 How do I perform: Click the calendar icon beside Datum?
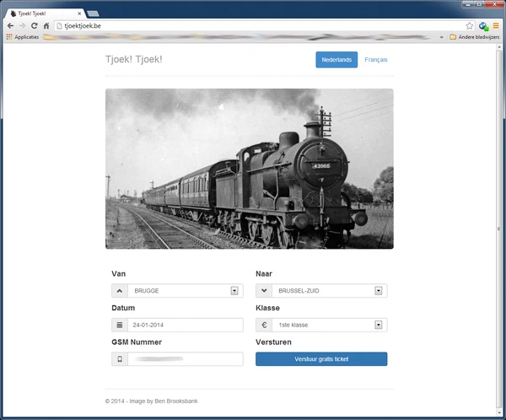pos(120,325)
